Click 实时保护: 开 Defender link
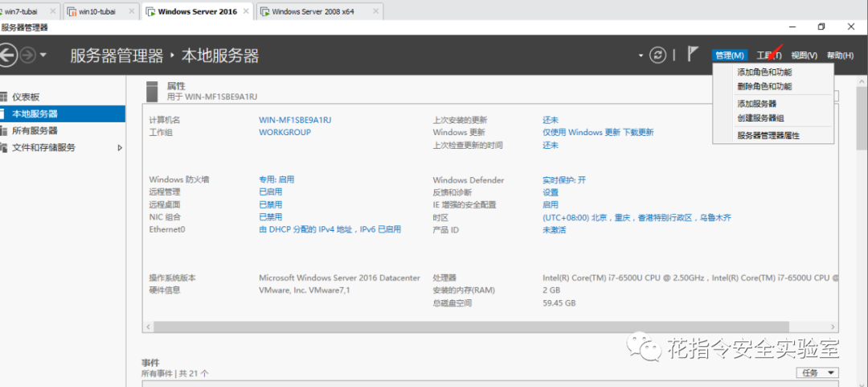The image size is (868, 387). point(564,179)
